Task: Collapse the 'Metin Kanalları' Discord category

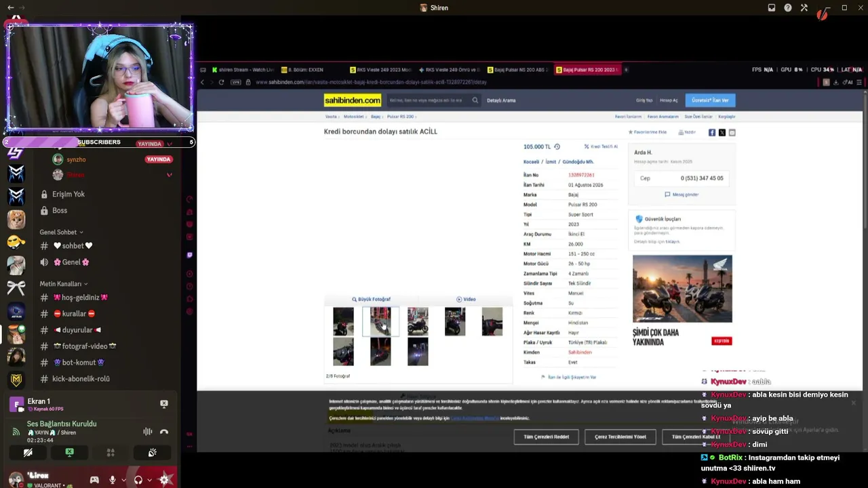Action: pyautogui.click(x=63, y=284)
